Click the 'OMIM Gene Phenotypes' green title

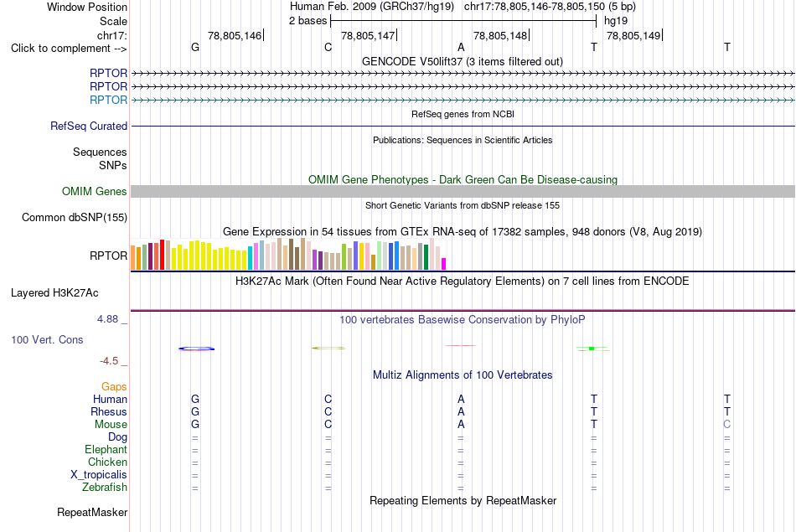(463, 179)
